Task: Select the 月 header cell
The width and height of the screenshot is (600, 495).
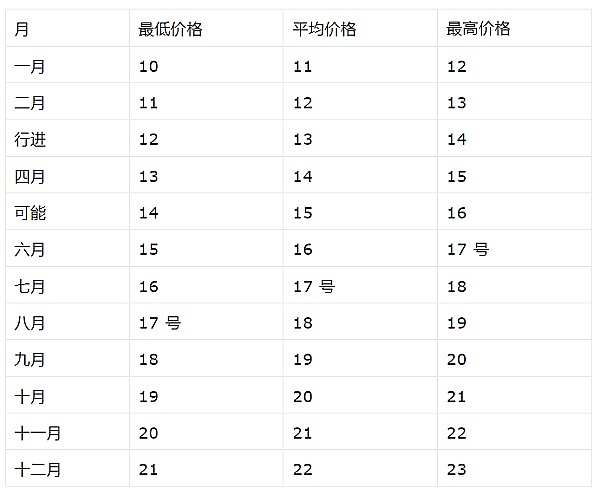Action: pyautogui.click(x=21, y=29)
